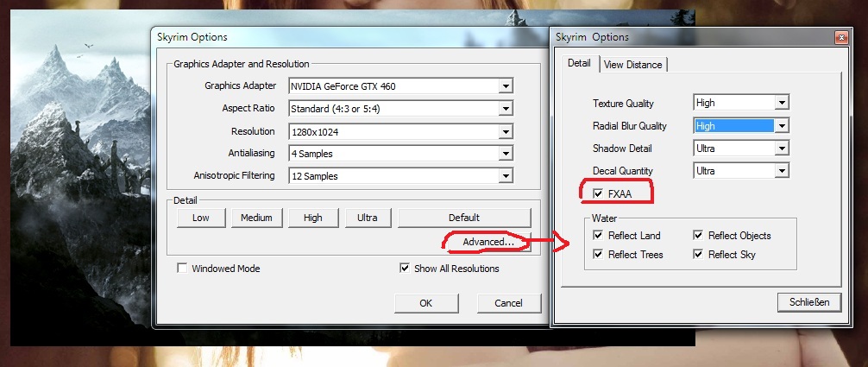The width and height of the screenshot is (868, 367).
Task: Toggle the Reflect Sky checkbox
Action: [x=698, y=255]
